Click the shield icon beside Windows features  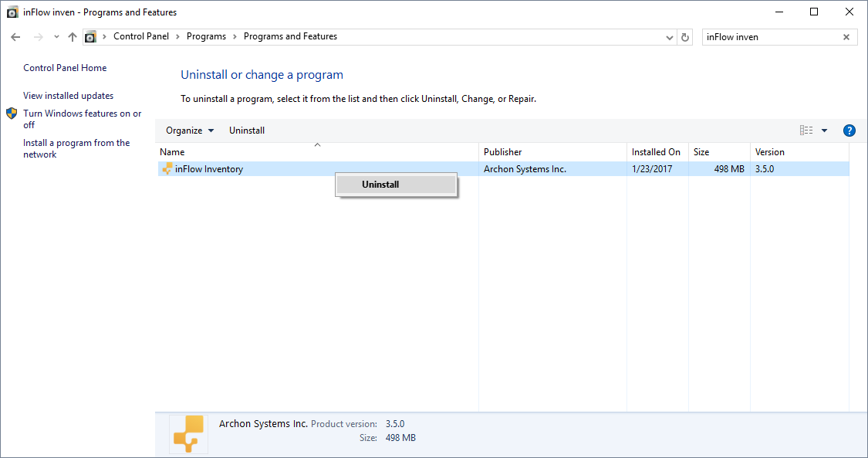tap(12, 114)
